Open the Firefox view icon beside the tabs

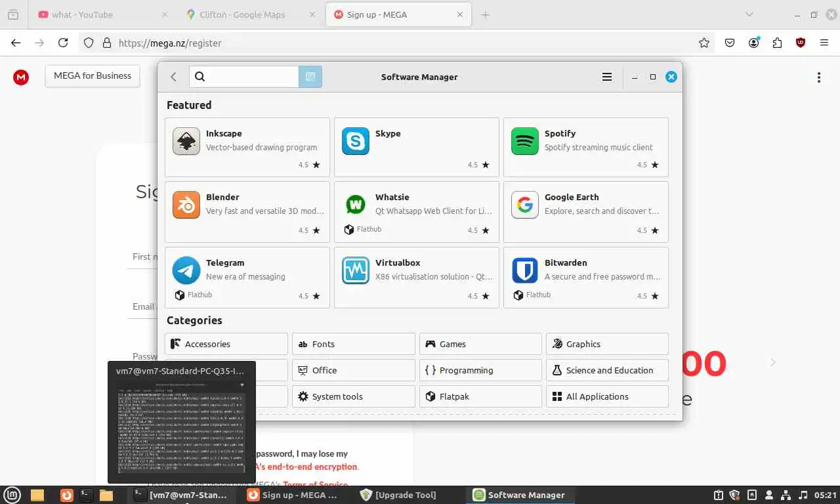coord(13,14)
